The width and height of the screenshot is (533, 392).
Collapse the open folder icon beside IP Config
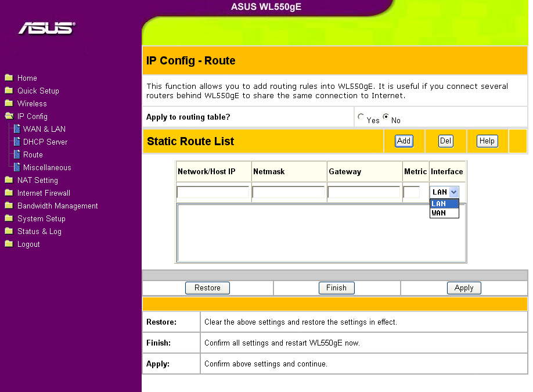click(x=9, y=116)
